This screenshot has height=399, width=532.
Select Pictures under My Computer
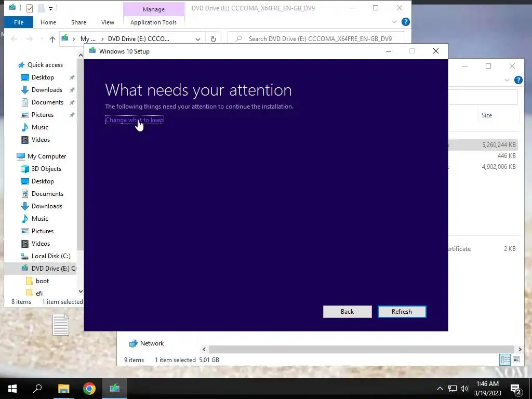[43, 231]
